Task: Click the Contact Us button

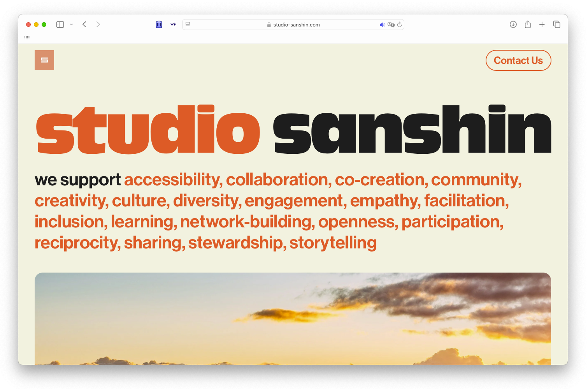Action: (x=518, y=60)
